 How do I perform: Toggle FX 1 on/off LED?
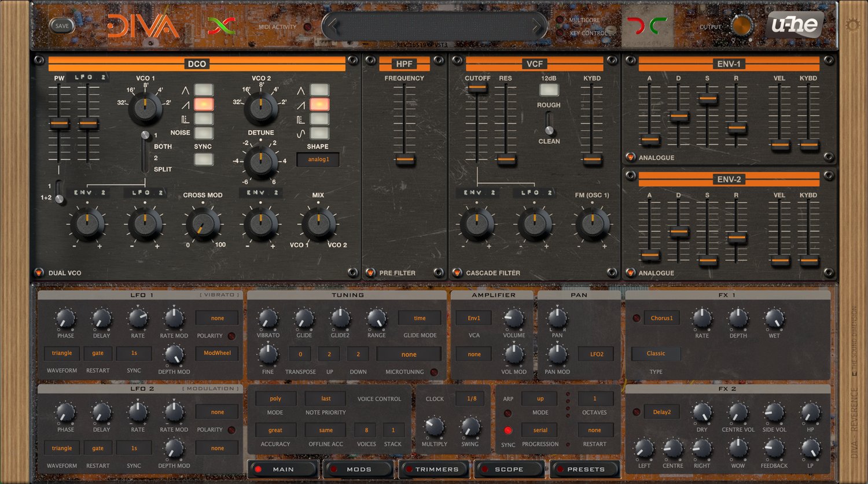(x=637, y=318)
